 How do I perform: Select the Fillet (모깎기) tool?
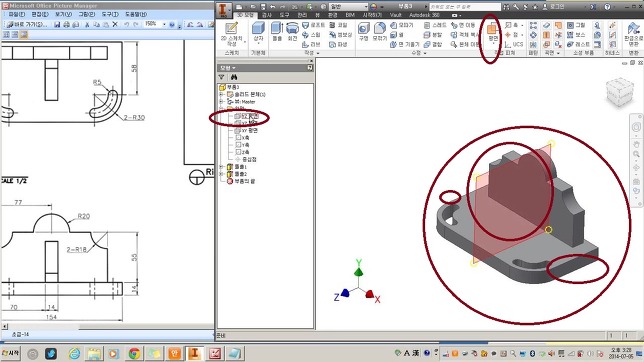coord(380,32)
